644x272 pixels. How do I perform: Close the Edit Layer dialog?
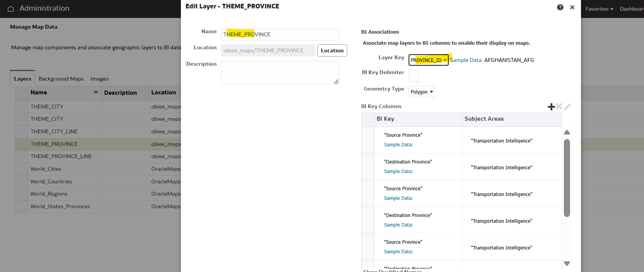pyautogui.click(x=572, y=7)
